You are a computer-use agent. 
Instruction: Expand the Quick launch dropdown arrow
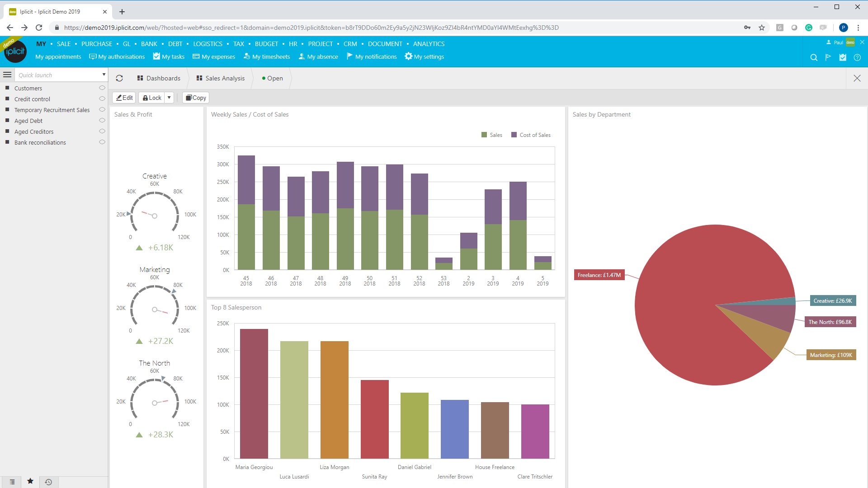coord(104,75)
